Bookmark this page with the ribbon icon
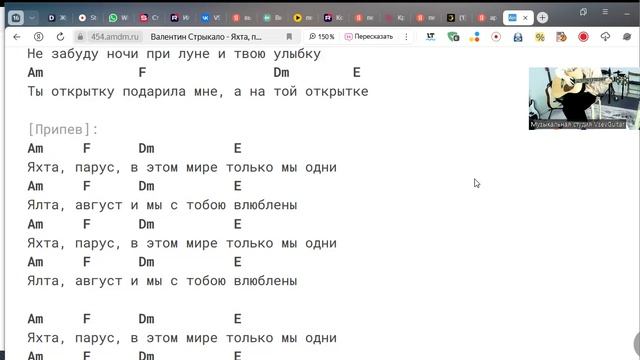 pyautogui.click(x=289, y=37)
